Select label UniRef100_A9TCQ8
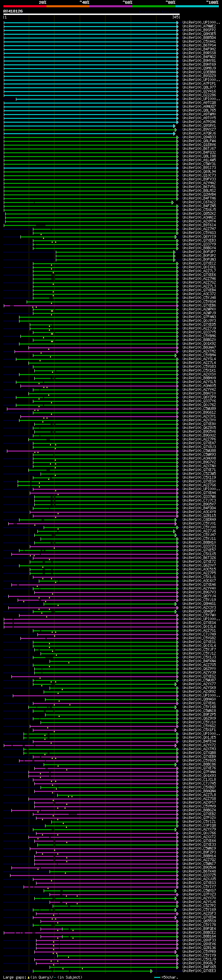The width and height of the screenshot is (222, 980). pos(199,103)
